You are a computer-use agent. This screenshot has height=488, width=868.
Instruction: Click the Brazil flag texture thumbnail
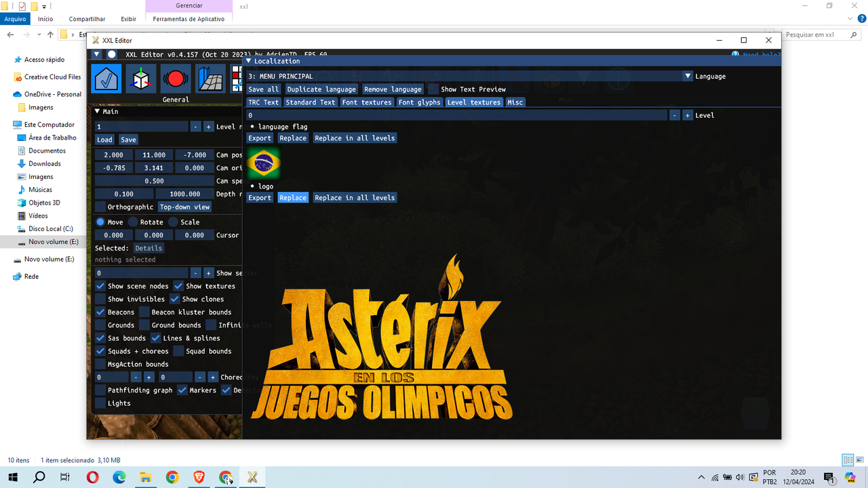pyautogui.click(x=263, y=163)
